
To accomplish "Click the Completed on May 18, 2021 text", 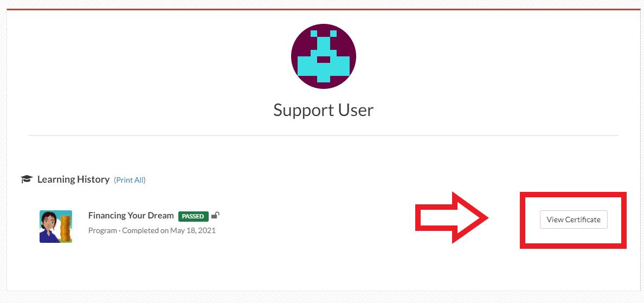I will tap(169, 230).
